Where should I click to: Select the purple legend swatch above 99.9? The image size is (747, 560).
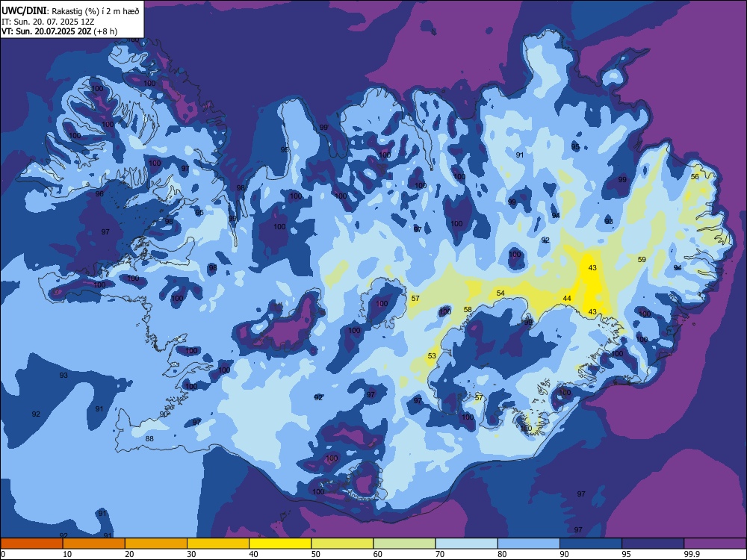715,544
